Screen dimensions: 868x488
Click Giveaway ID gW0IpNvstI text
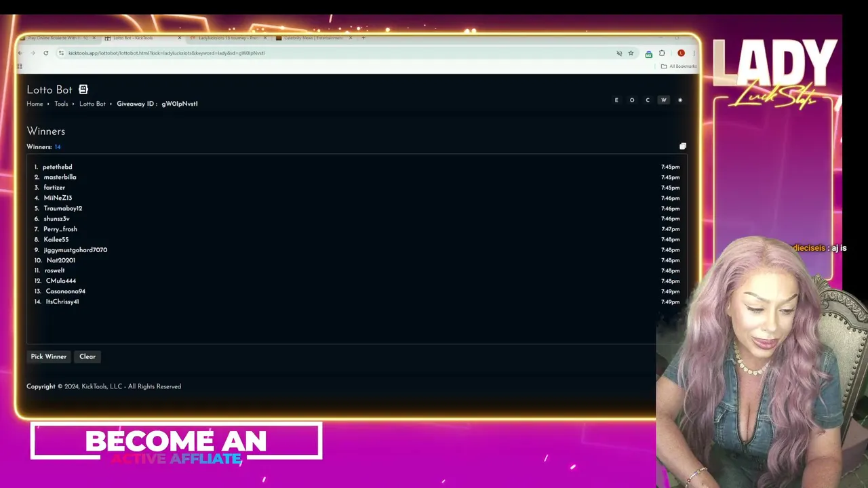pyautogui.click(x=157, y=104)
